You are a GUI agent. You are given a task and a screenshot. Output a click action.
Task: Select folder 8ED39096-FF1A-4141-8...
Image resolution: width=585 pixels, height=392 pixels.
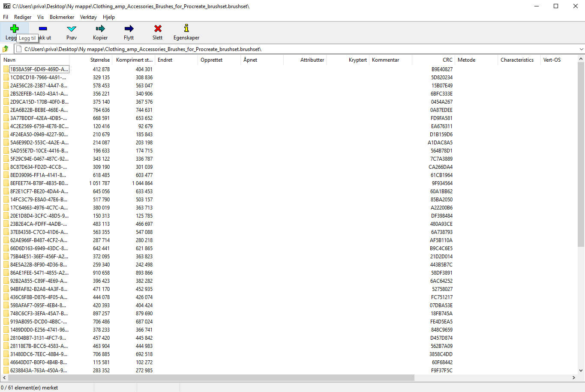(38, 175)
